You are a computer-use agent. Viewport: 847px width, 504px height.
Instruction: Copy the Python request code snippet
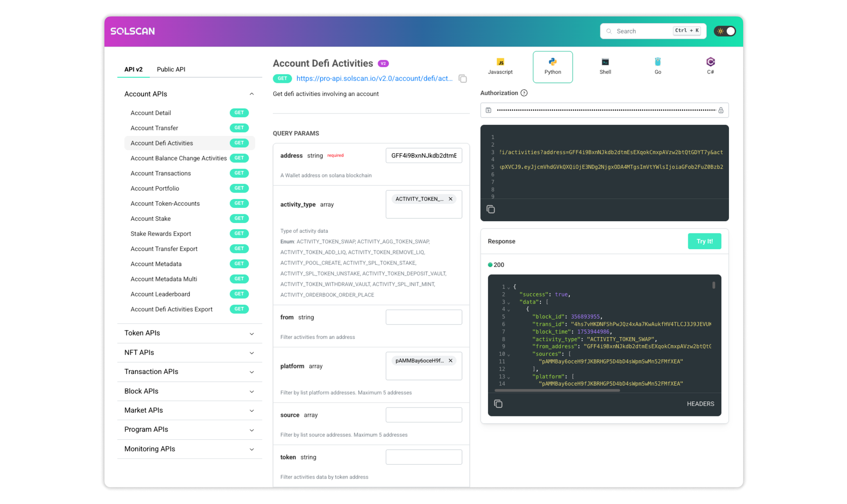(491, 209)
